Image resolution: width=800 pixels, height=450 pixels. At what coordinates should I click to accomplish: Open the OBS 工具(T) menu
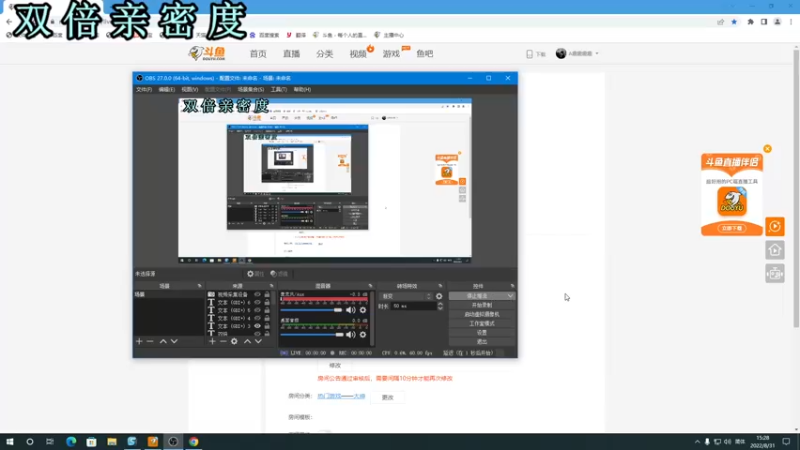pos(279,90)
